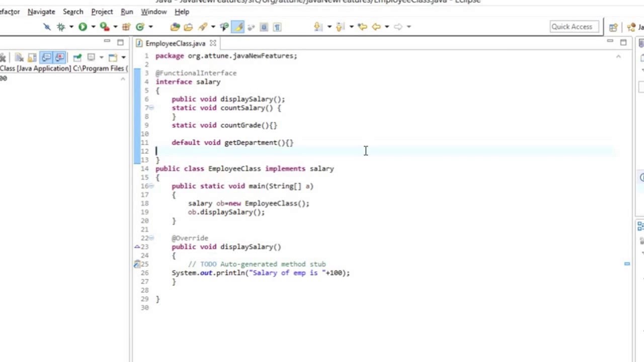This screenshot has height=362, width=644.
Task: Expand the Debug launch dropdown arrow
Action: 71,27
